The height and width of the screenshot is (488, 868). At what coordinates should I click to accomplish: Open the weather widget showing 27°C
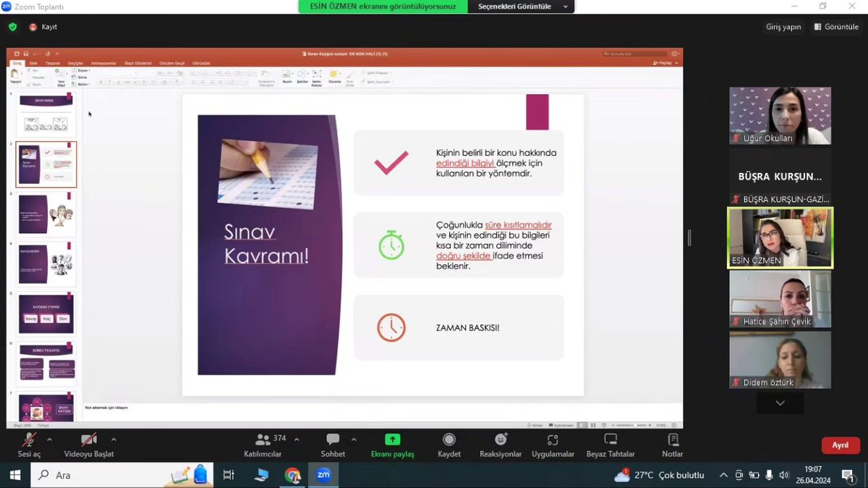(x=659, y=476)
